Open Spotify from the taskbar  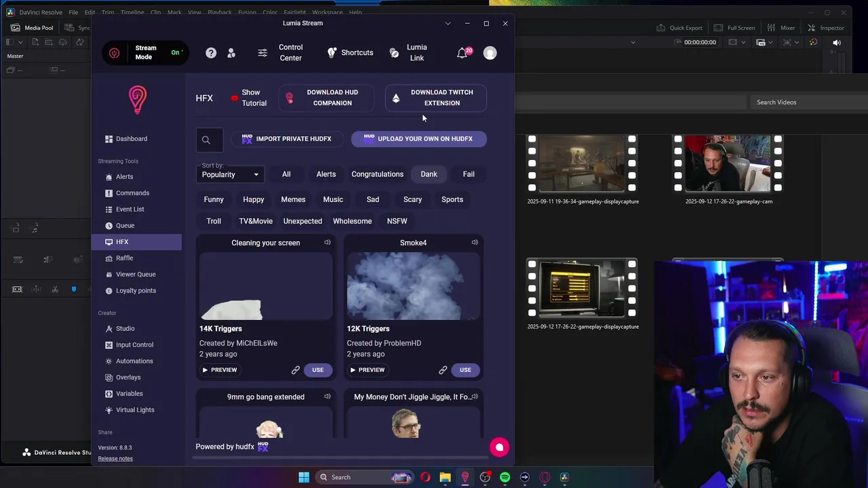pos(505,477)
